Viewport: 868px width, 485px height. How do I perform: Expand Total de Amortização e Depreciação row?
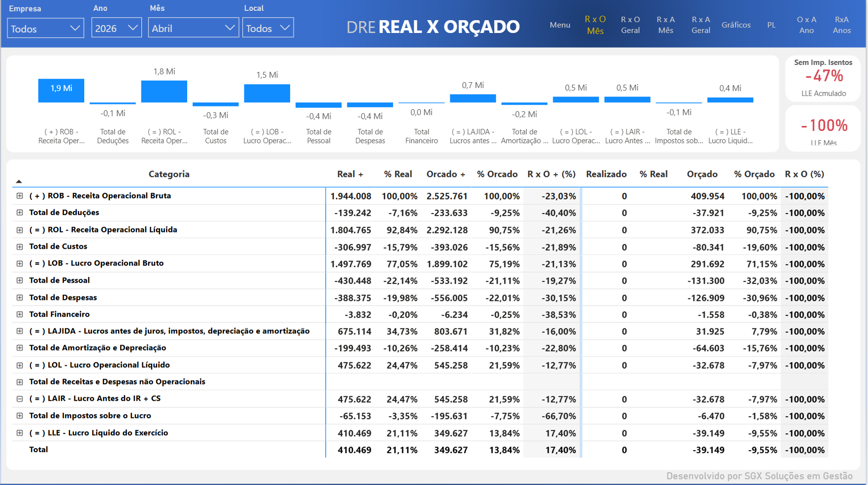(x=20, y=348)
